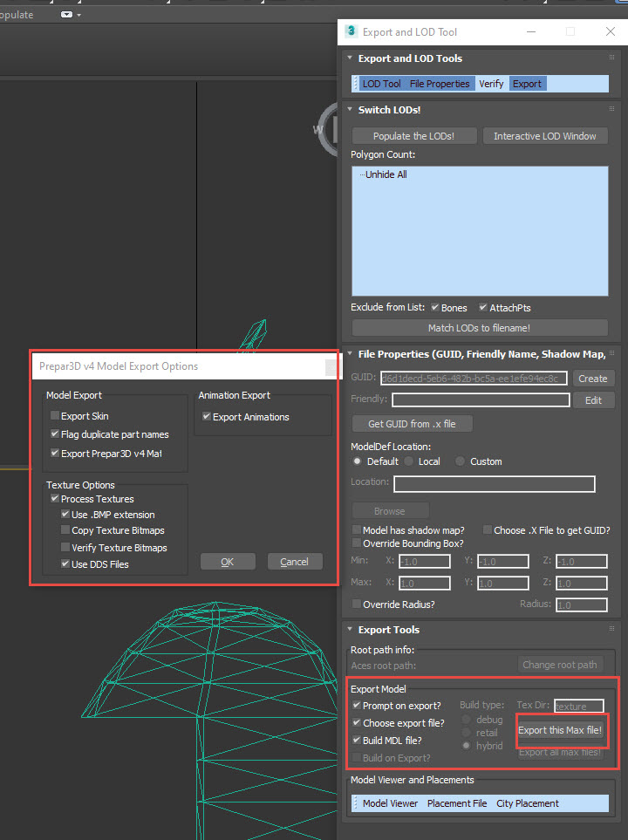Viewport: 628px width, 840px height.
Task: Click Get GUID from .x file
Action: 412,424
